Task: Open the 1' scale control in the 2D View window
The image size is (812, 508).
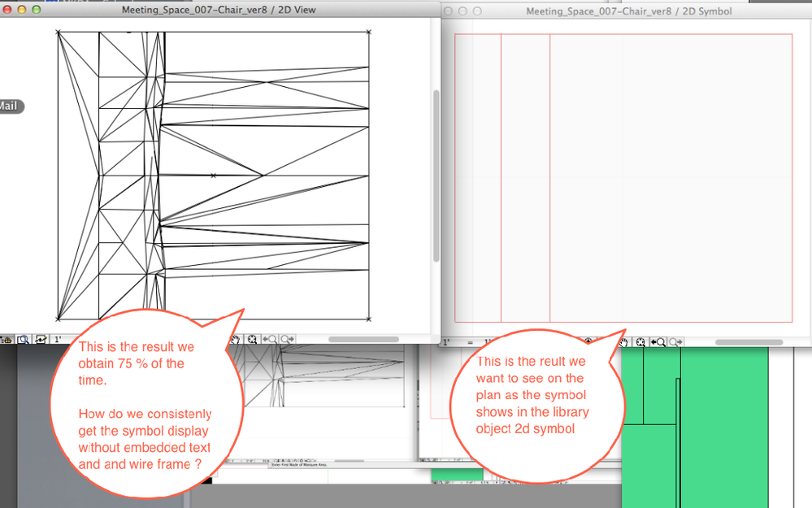Action: coord(55,340)
